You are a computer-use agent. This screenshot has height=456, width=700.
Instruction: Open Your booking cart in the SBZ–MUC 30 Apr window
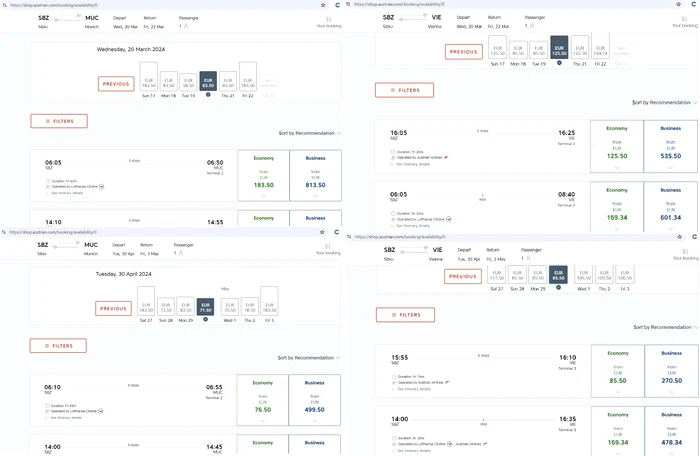coord(328,249)
